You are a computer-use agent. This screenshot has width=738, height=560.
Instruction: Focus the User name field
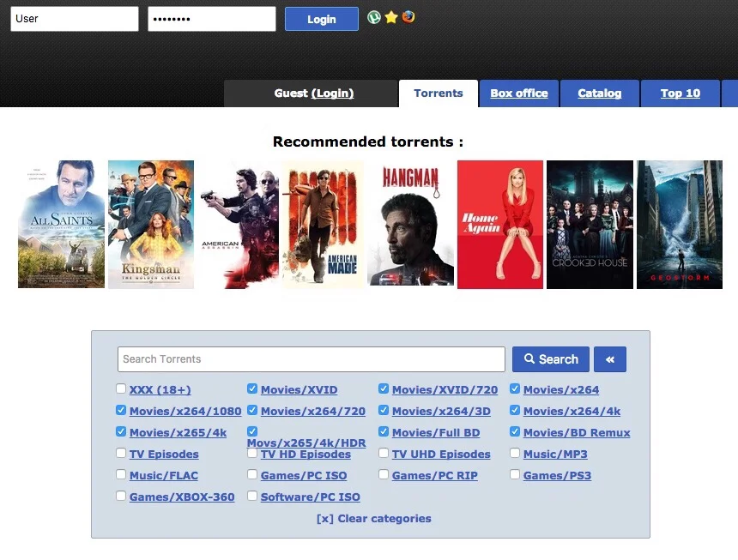pos(75,19)
